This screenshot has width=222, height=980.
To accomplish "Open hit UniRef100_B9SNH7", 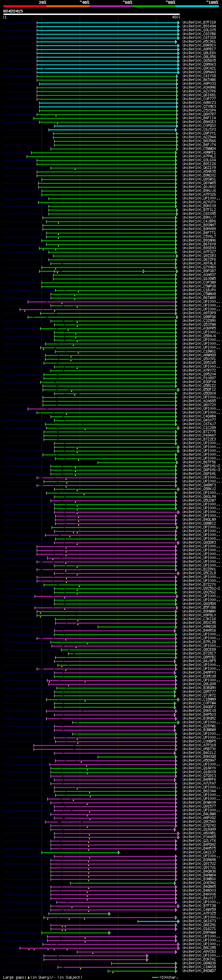I will pos(199,225).
